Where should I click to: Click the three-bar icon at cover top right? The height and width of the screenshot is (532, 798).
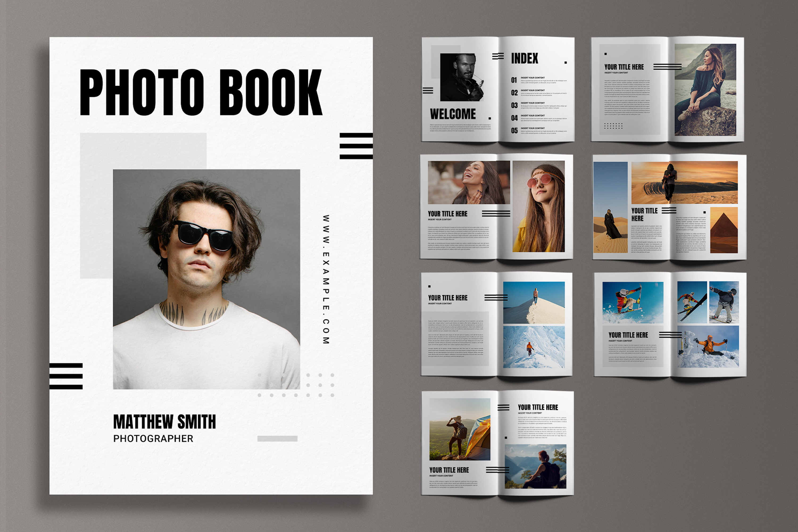point(356,146)
